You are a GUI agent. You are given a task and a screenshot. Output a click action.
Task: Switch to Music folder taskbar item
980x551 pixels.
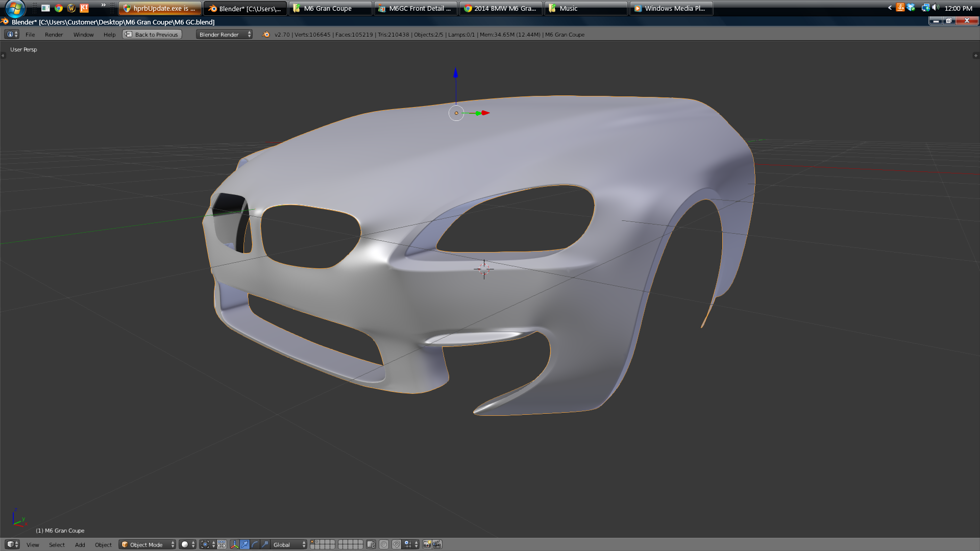point(586,8)
